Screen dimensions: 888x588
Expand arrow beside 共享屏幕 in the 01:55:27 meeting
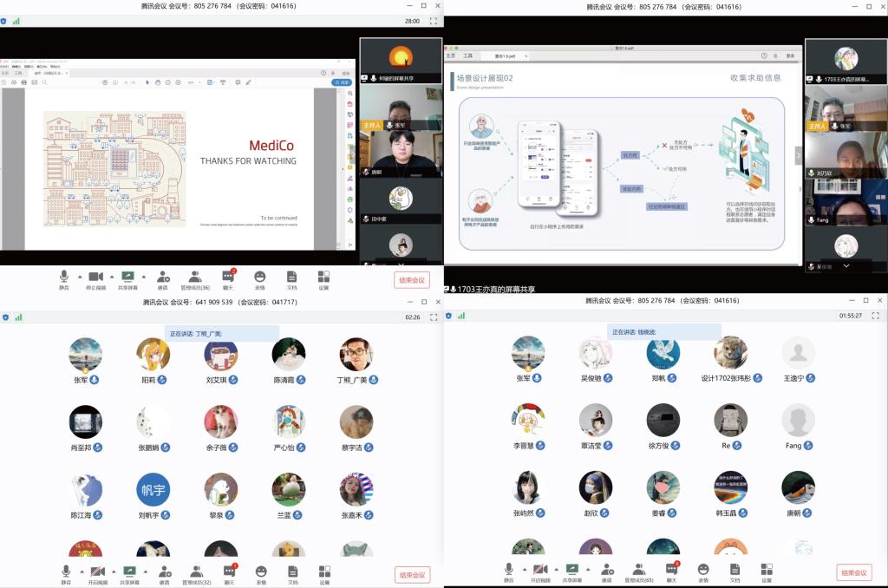pyautogui.click(x=586, y=569)
